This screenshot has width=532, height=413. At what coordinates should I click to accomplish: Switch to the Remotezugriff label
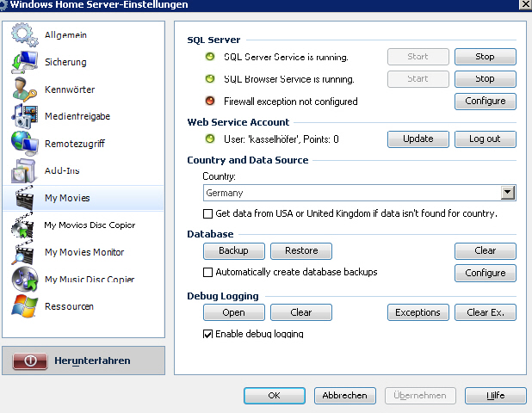[x=75, y=144]
